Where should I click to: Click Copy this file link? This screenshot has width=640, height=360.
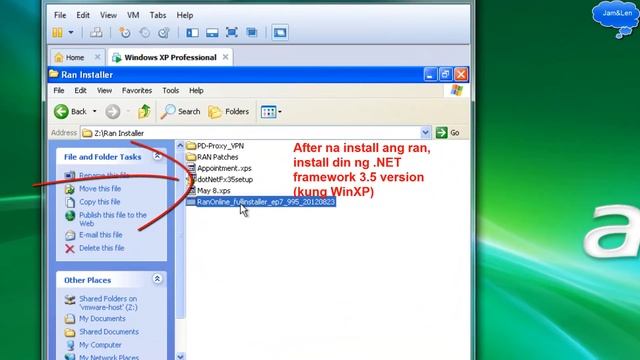click(x=100, y=202)
